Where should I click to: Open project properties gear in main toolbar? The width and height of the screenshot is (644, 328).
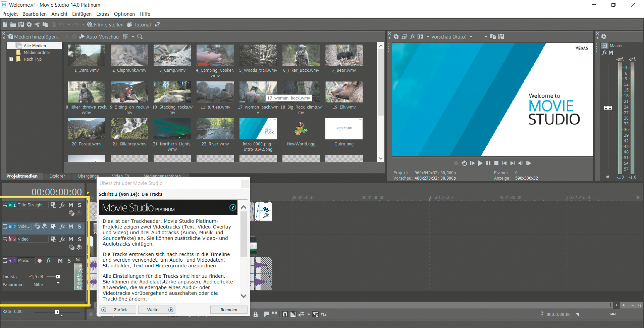(29, 24)
